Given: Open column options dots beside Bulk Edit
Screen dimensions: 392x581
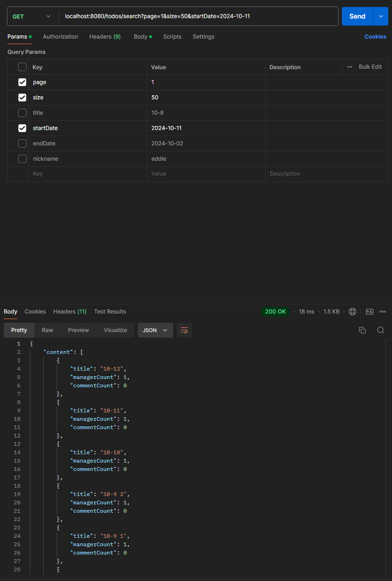Looking at the screenshot, I should [x=350, y=67].
